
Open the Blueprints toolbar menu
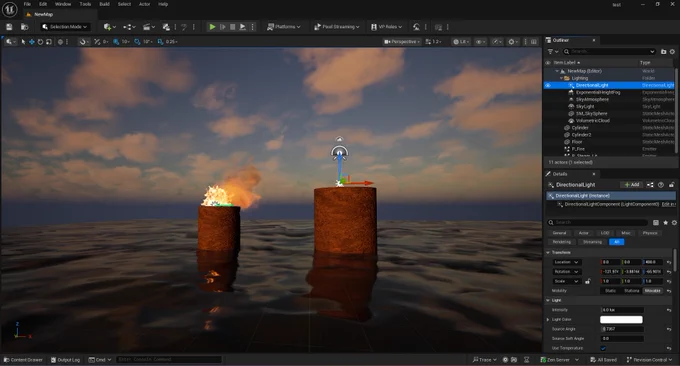(129, 27)
